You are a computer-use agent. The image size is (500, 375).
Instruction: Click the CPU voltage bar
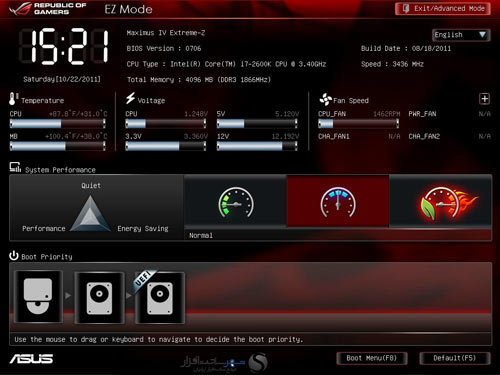[x=166, y=124]
